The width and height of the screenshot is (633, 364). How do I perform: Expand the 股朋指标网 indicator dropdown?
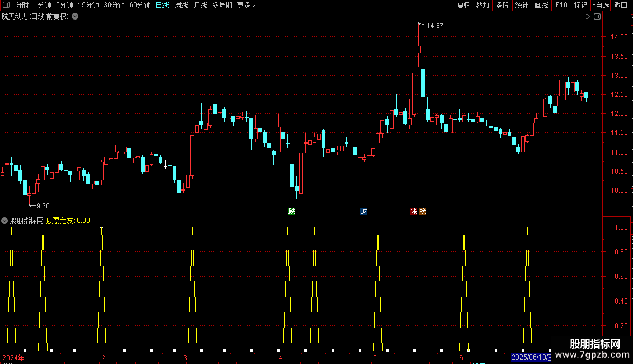tap(4, 221)
